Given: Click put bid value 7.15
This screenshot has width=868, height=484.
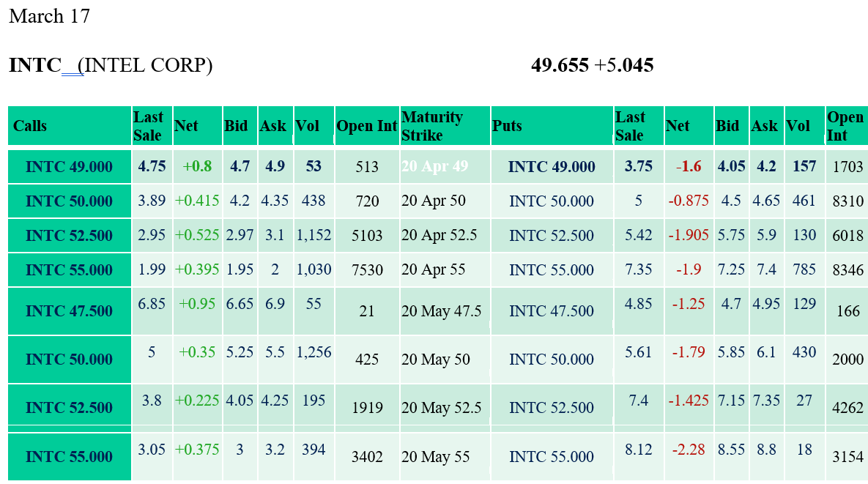Looking at the screenshot, I should point(731,400).
